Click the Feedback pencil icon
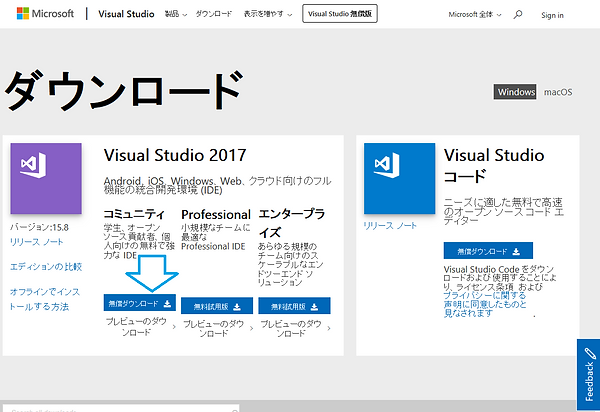 coord(590,353)
